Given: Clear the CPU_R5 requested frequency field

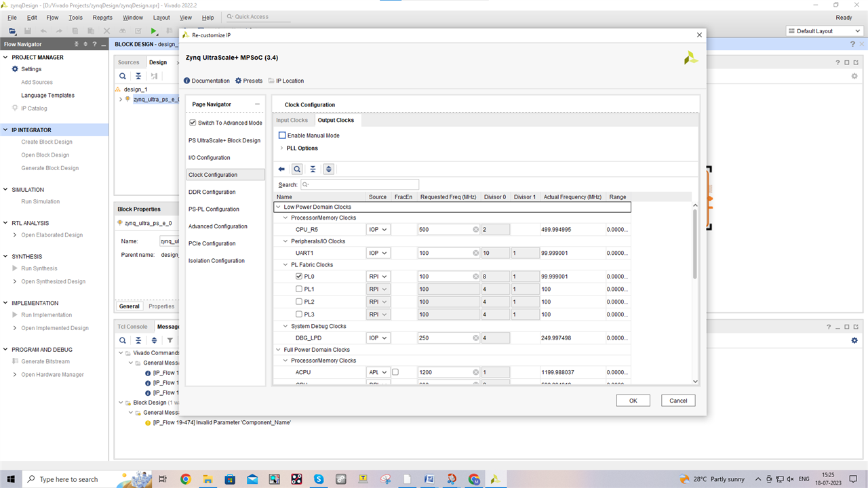Looking at the screenshot, I should pos(476,230).
